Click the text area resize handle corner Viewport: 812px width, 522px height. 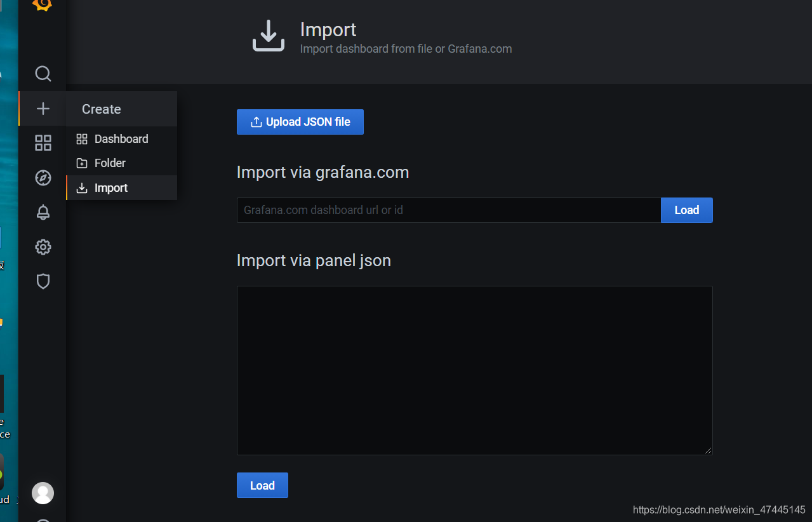pos(709,451)
